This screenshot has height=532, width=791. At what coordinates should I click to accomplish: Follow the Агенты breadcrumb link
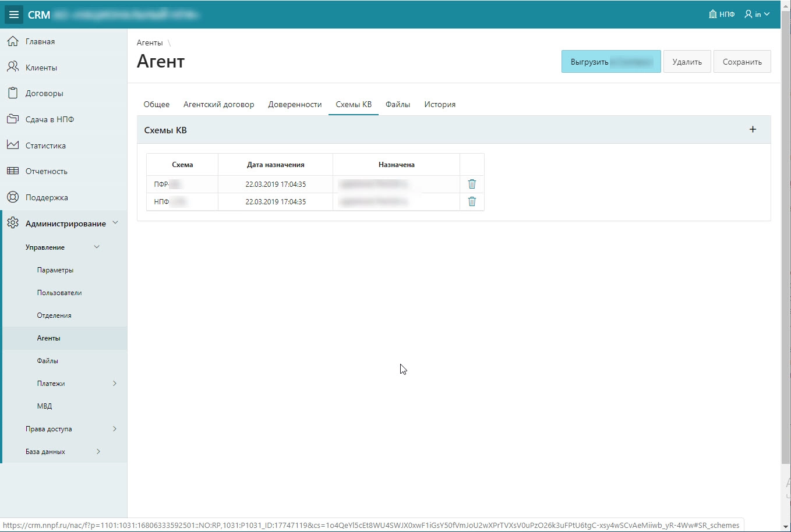click(150, 42)
